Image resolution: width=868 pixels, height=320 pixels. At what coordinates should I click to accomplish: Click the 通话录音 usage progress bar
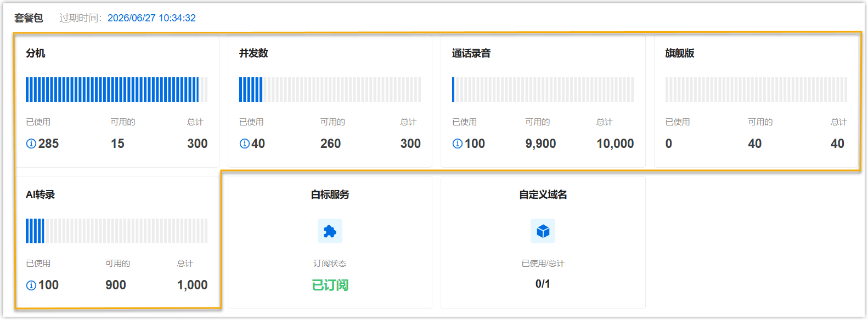point(543,90)
